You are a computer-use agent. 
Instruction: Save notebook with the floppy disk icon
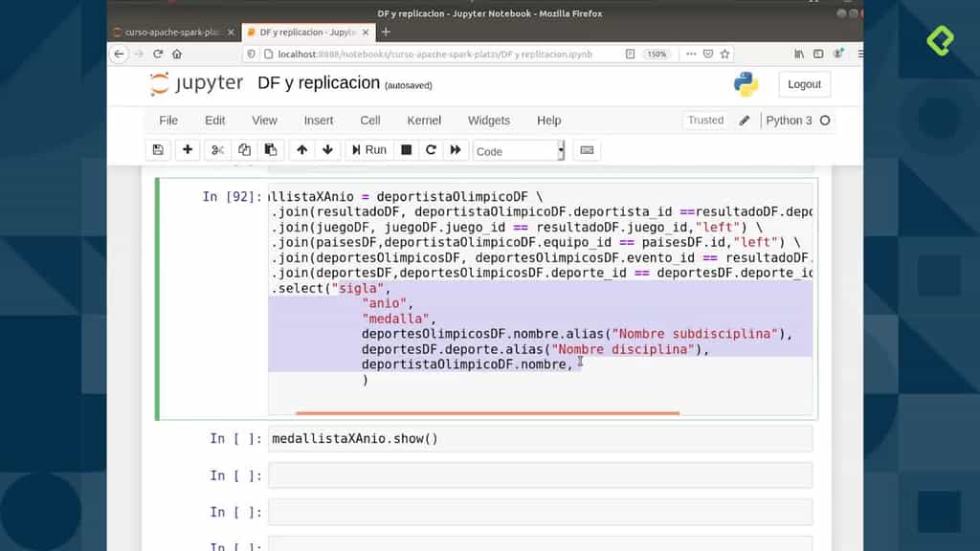point(158,150)
